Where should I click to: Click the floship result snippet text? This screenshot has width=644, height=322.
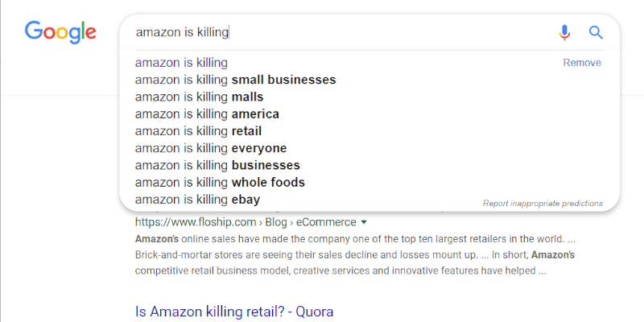355,255
